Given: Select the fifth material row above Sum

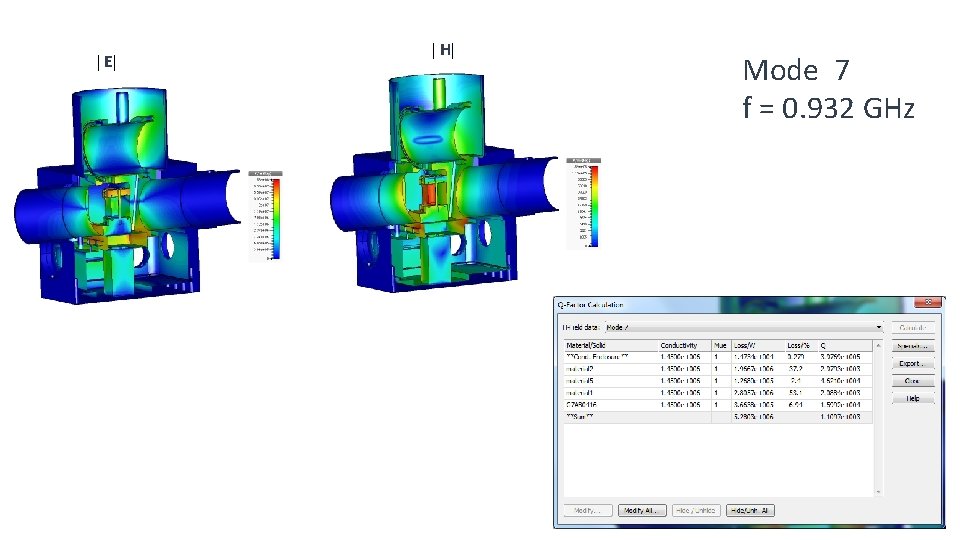Looking at the screenshot, I should (x=718, y=405).
